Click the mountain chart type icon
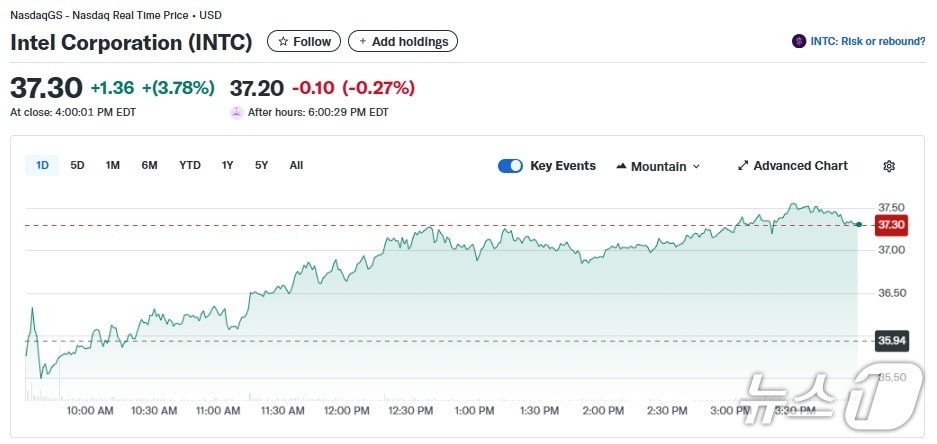This screenshot has height=444, width=937. point(621,166)
